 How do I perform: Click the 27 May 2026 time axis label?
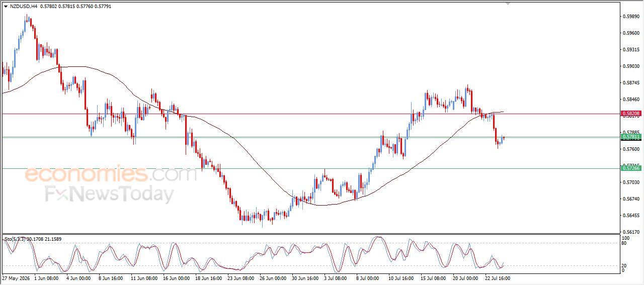coord(16,277)
